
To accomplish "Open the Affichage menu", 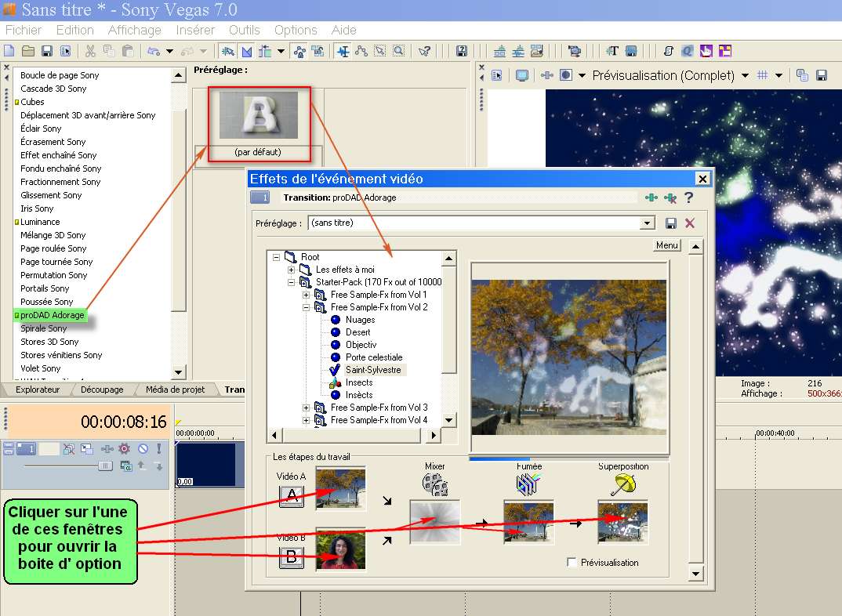I will 134,30.
